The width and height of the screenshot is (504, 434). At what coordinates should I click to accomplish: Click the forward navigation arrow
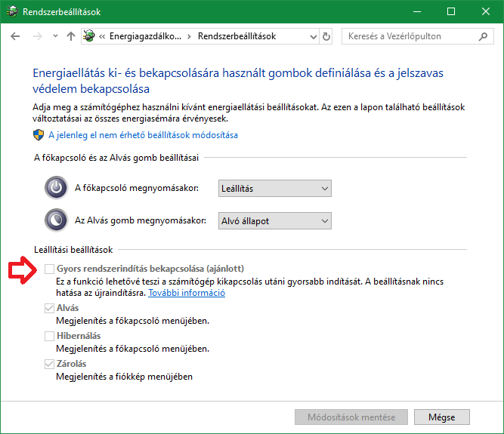coord(38,36)
